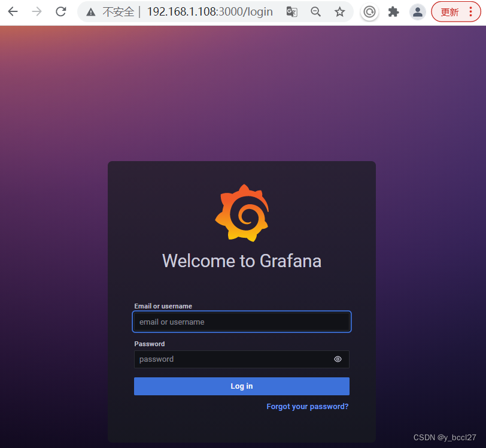
Task: Focus the Email or username field
Action: (242, 322)
